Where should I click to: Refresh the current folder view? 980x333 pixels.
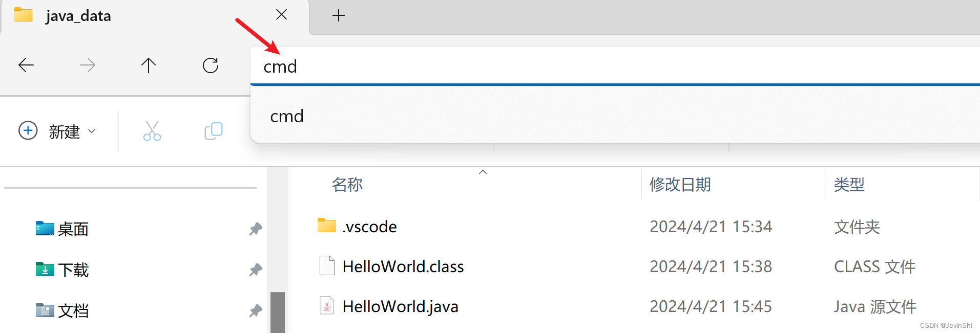211,65
